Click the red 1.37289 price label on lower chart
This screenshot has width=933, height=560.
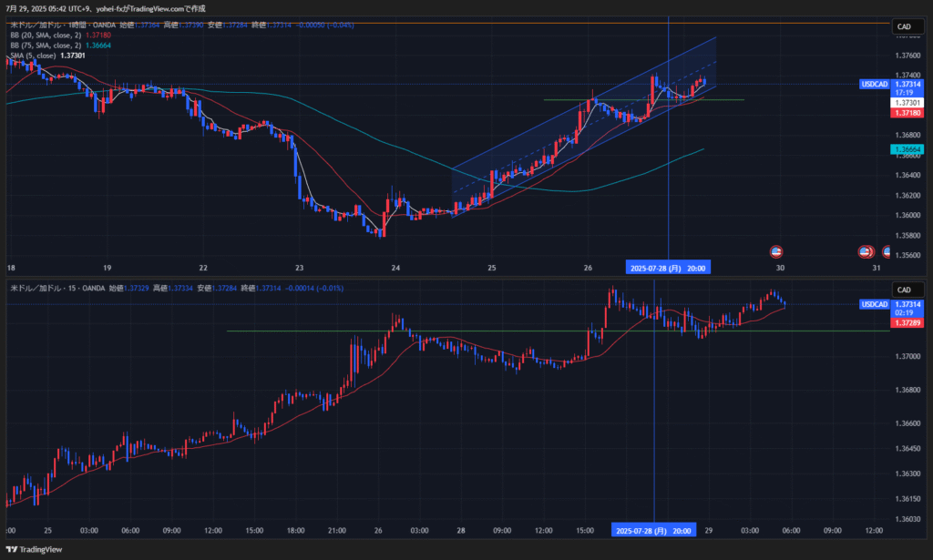click(x=905, y=323)
